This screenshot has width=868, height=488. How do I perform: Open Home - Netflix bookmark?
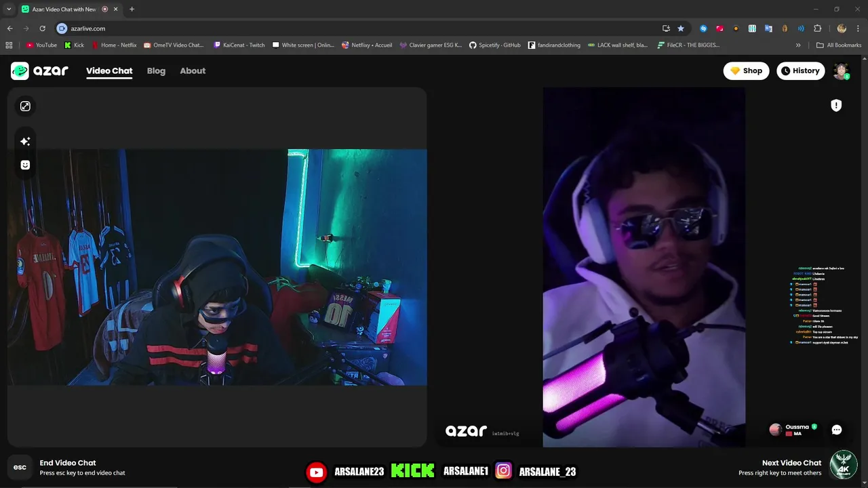pyautogui.click(x=114, y=45)
